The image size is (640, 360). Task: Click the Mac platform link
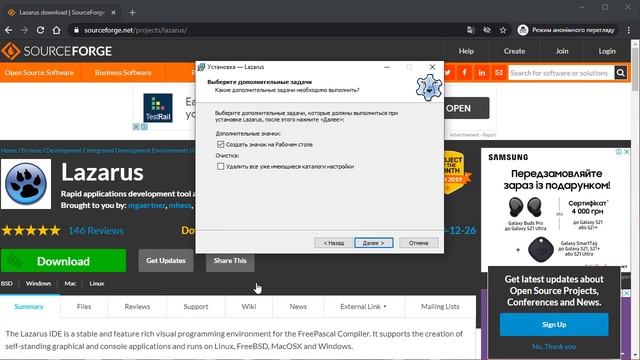[70, 283]
